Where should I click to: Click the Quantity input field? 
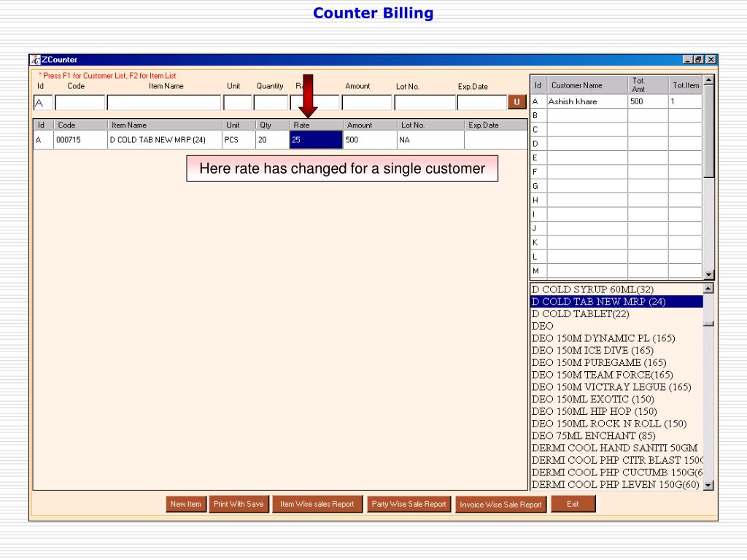tap(271, 102)
